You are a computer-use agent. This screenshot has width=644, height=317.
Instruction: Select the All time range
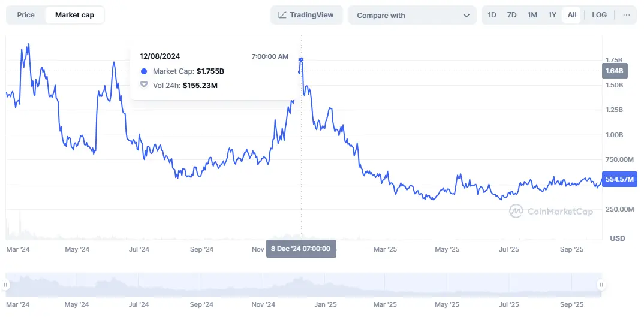tap(572, 15)
